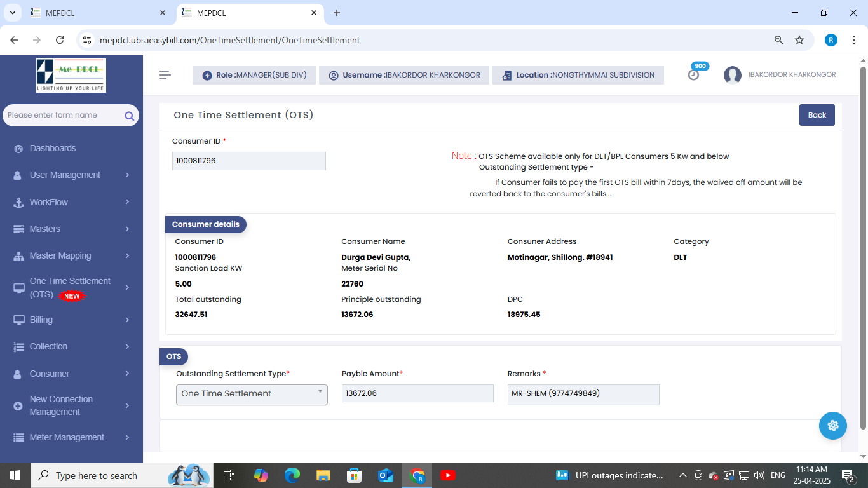Go back in browser history

[15, 40]
